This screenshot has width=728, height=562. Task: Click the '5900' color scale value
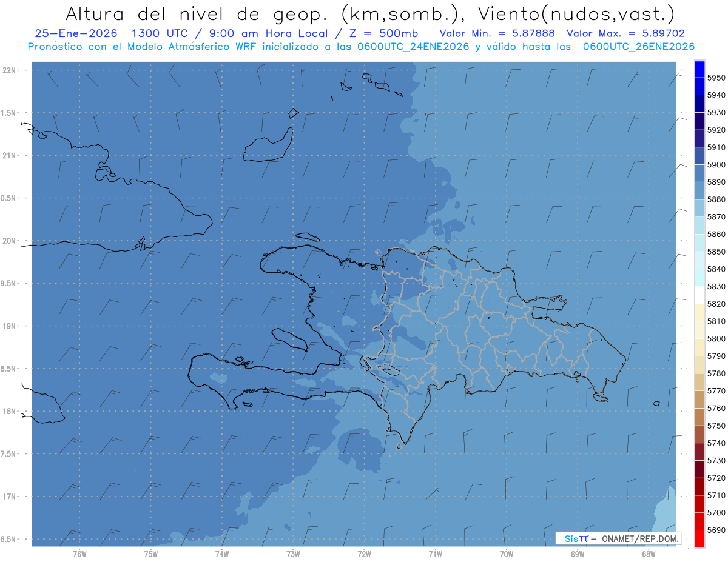[716, 165]
